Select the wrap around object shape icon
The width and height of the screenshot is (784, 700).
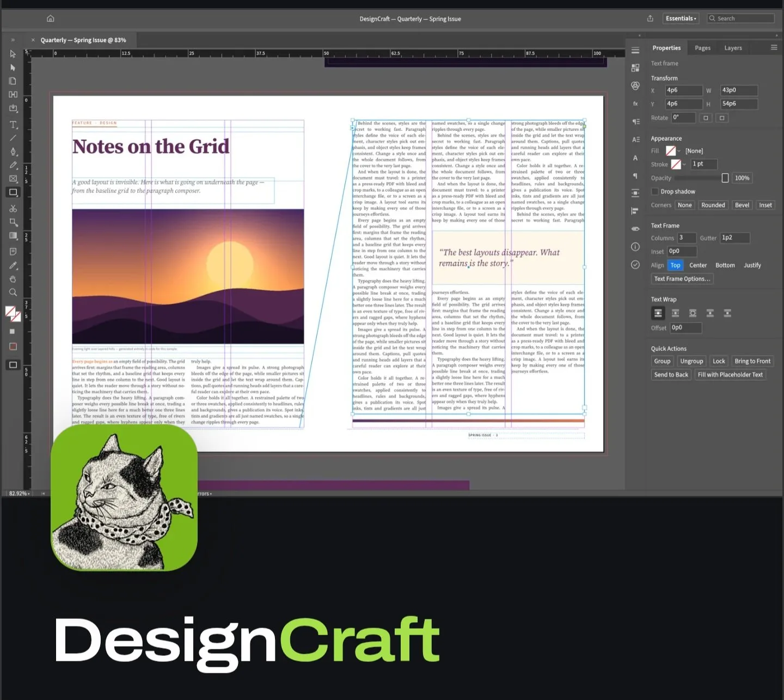(693, 313)
